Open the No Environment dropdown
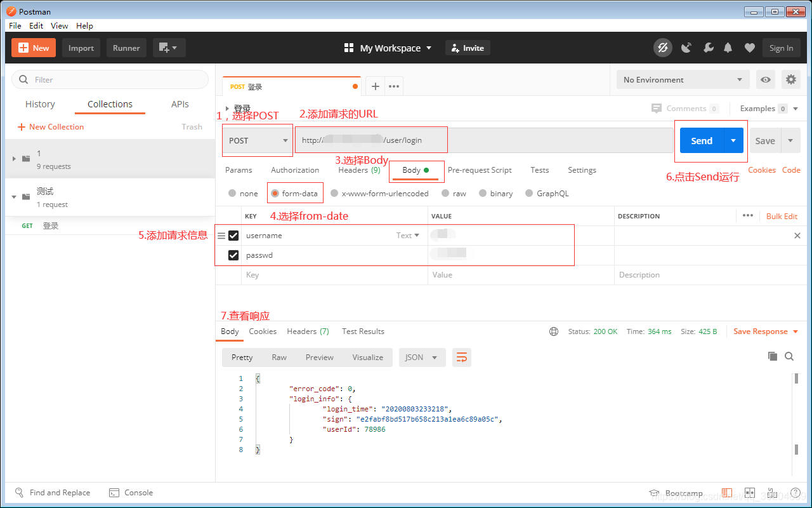This screenshot has width=812, height=508. point(683,79)
